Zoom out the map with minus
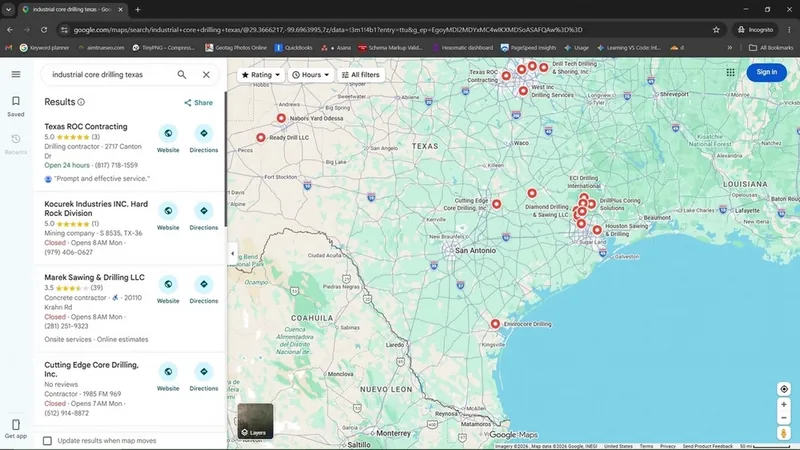The image size is (800, 450). (x=784, y=417)
